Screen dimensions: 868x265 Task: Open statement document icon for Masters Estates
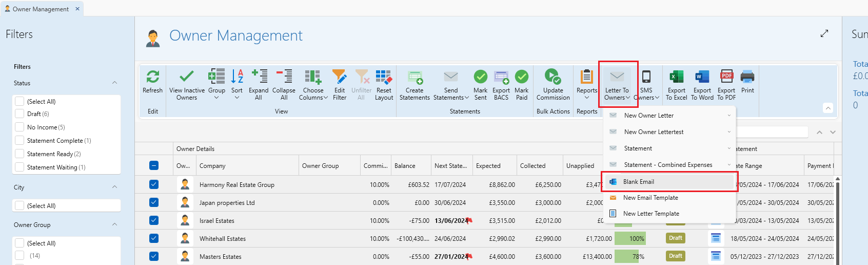click(716, 256)
